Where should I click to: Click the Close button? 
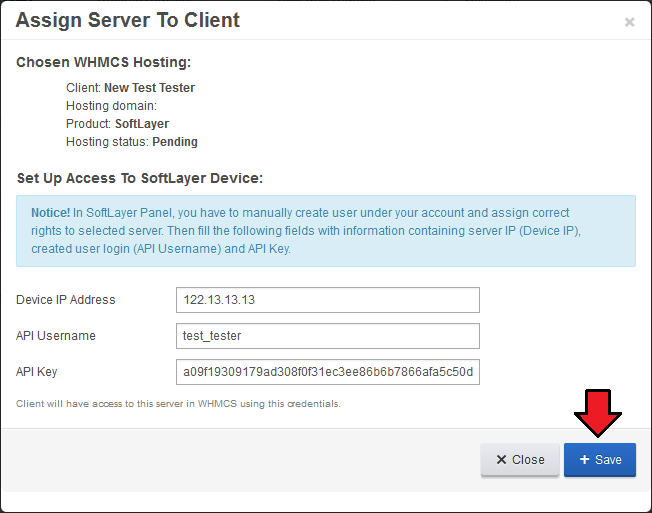tap(520, 460)
